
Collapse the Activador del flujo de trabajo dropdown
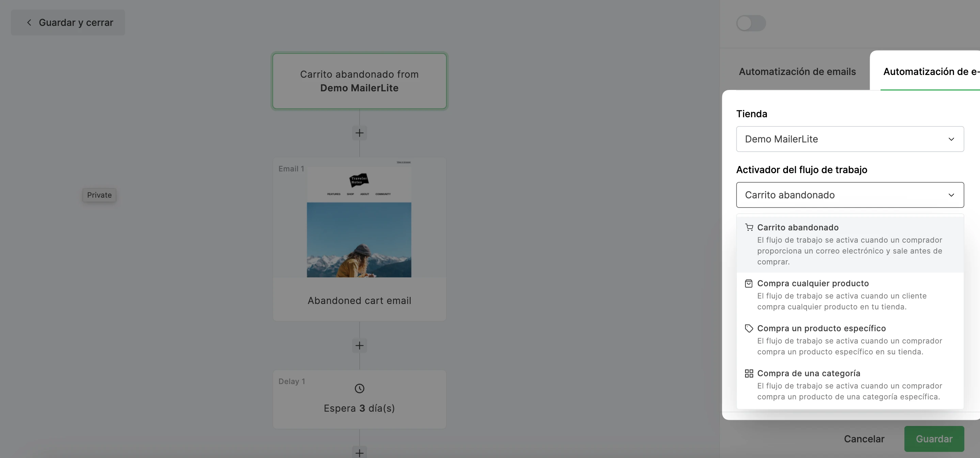pyautogui.click(x=849, y=195)
